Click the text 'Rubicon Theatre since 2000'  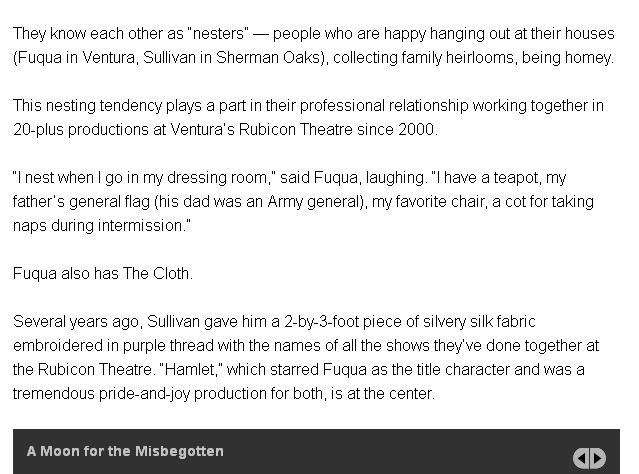point(340,129)
